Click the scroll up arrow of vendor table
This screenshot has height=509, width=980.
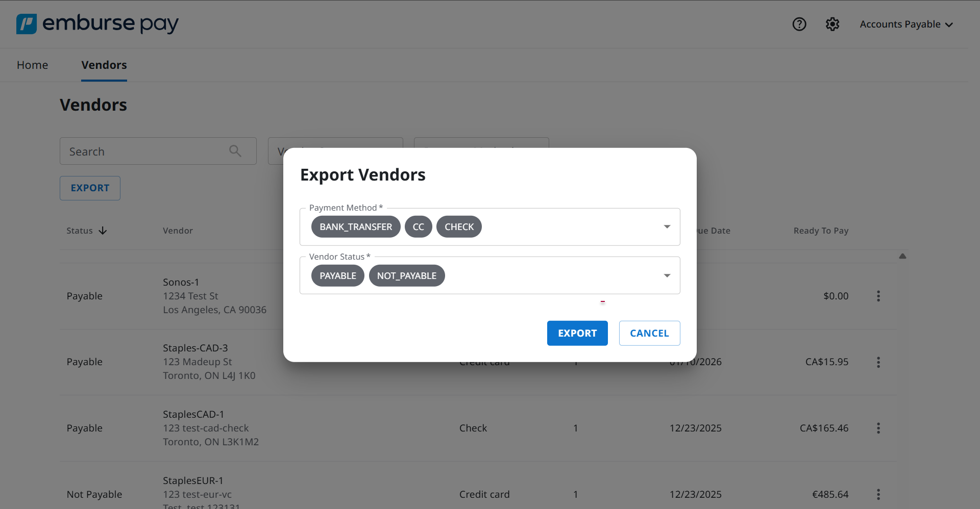[902, 256]
